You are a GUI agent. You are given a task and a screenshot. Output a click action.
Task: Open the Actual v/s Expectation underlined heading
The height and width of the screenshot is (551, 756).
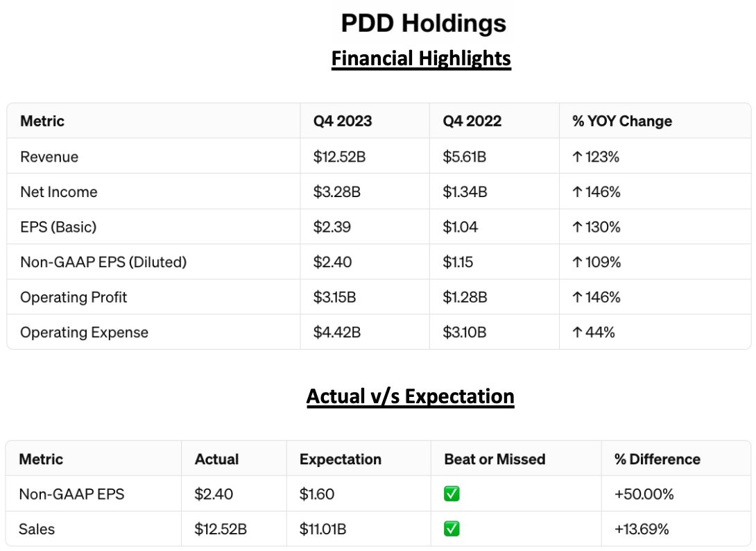pyautogui.click(x=411, y=396)
